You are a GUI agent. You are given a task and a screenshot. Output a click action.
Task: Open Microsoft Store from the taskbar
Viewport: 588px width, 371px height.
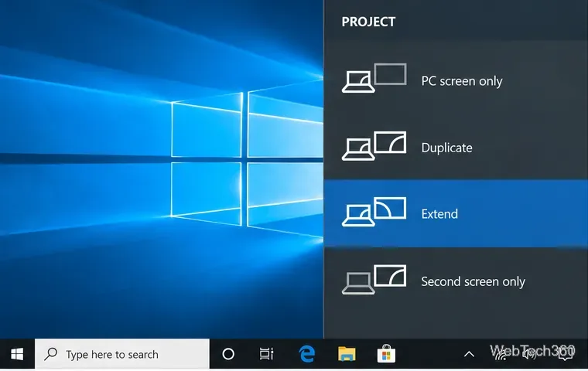386,354
